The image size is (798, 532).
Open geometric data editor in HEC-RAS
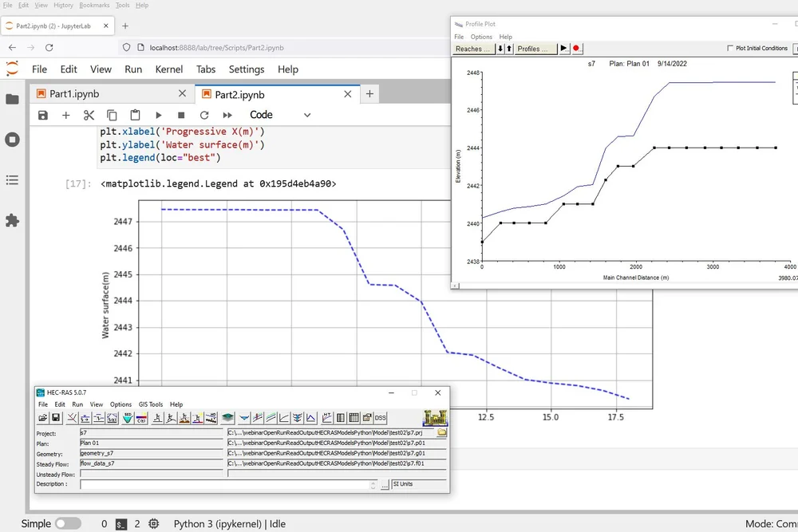(x=72, y=418)
